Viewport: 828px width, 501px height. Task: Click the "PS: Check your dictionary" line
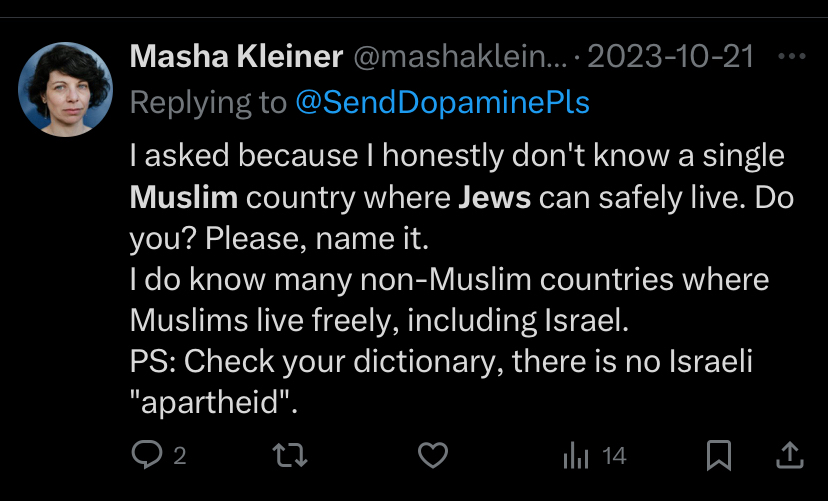(x=441, y=362)
